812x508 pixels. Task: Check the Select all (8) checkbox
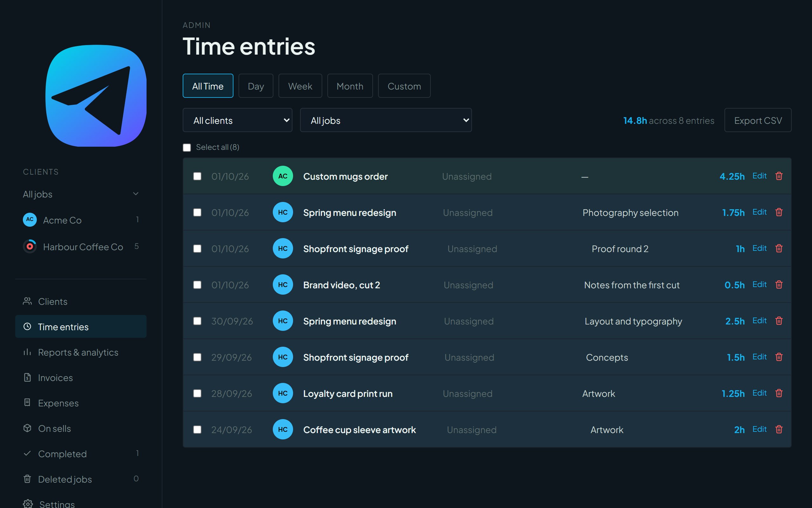tap(187, 148)
